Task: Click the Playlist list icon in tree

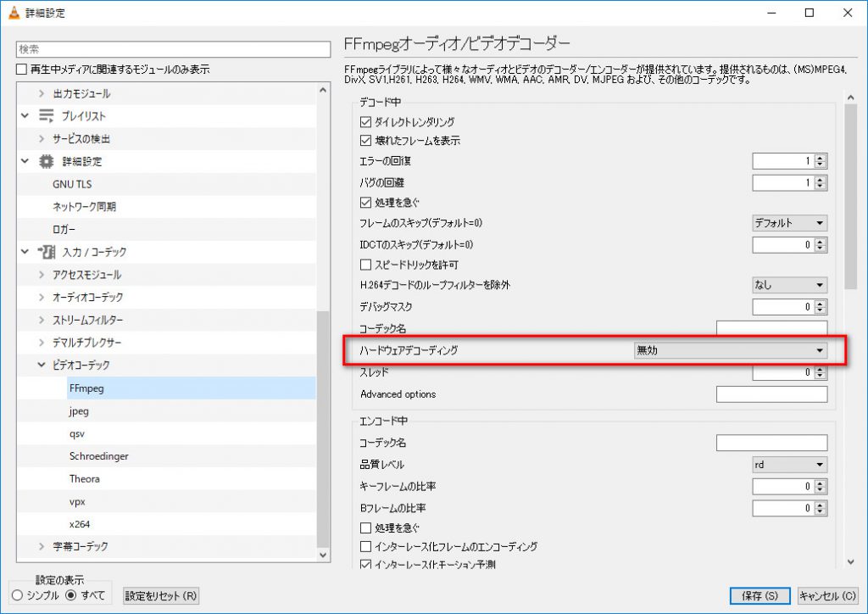Action: pyautogui.click(x=46, y=115)
